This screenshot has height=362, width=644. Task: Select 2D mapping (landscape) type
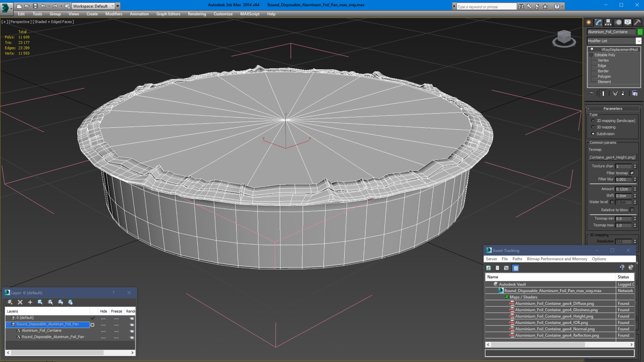pos(593,121)
